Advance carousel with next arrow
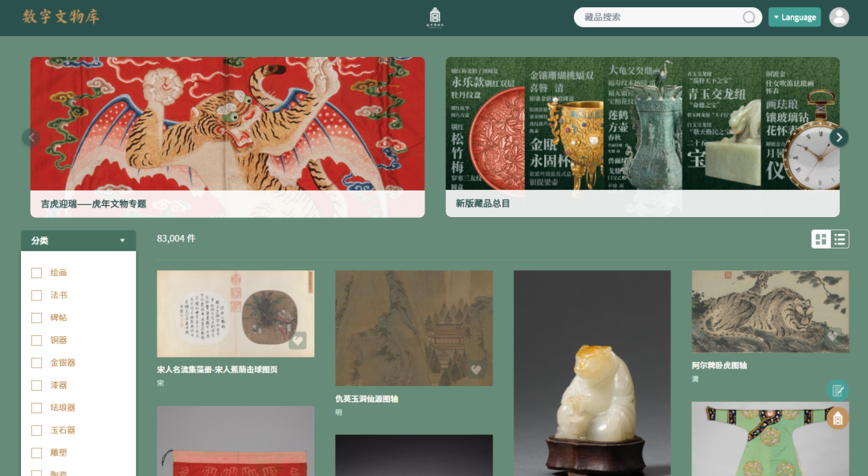This screenshot has height=476, width=868. click(x=838, y=137)
